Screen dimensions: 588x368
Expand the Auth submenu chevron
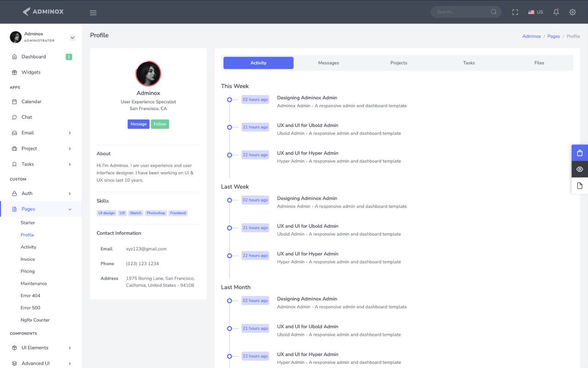point(70,194)
